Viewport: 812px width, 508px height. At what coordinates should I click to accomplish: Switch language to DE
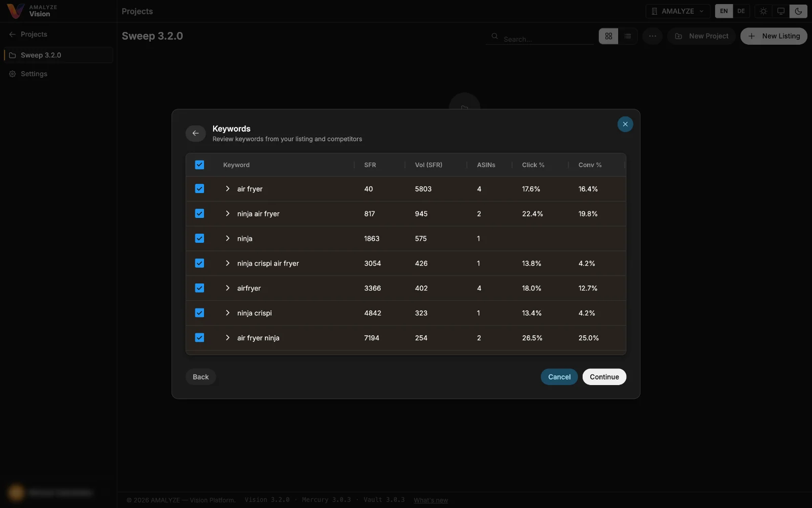coord(741,11)
